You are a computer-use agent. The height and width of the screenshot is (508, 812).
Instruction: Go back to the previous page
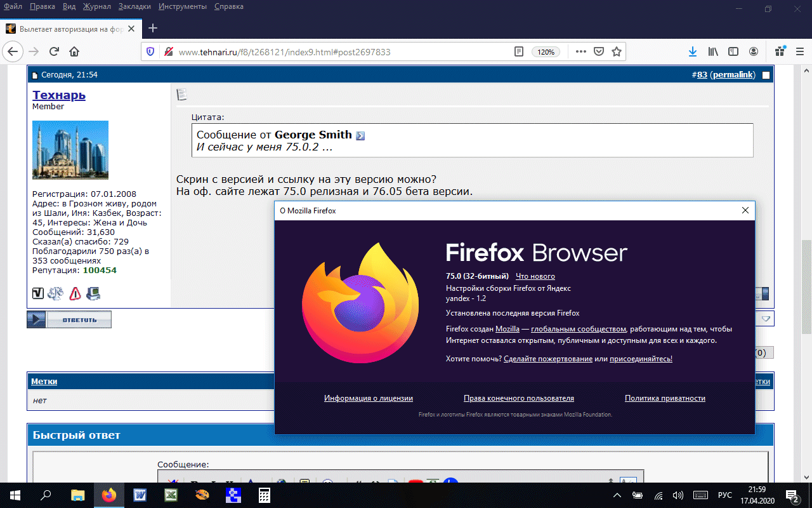click(13, 51)
